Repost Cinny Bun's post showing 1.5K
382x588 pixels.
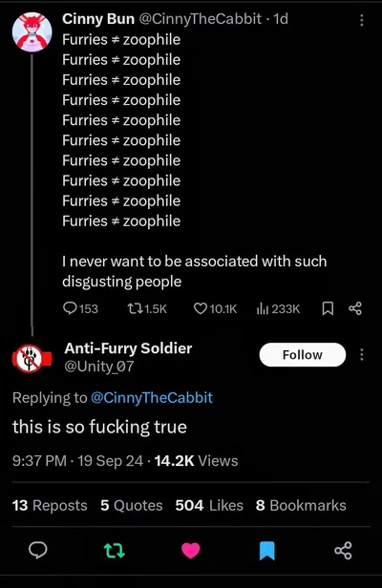click(x=147, y=308)
